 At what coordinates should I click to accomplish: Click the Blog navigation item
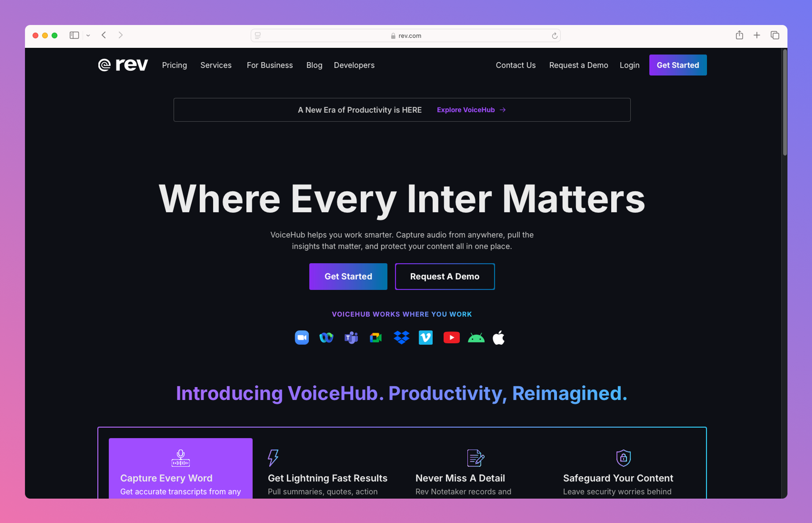pos(314,65)
